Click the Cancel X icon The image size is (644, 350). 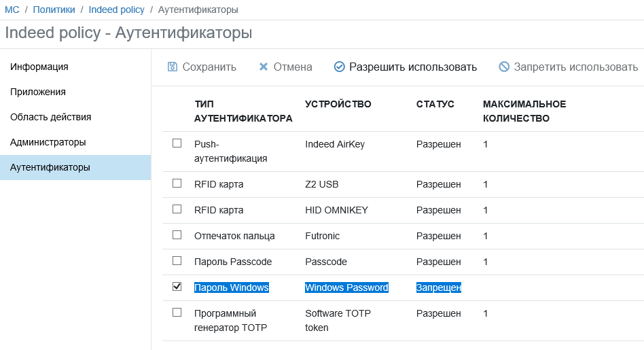(x=264, y=67)
